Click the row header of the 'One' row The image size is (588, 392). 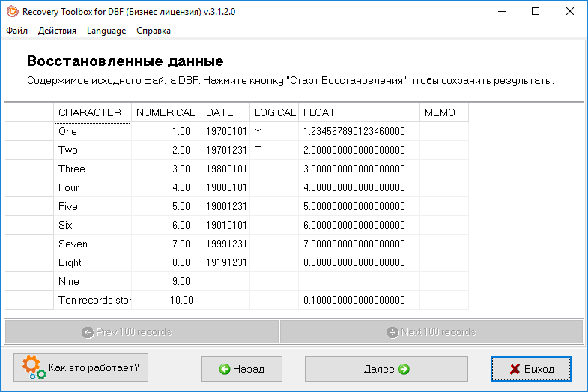[29, 131]
